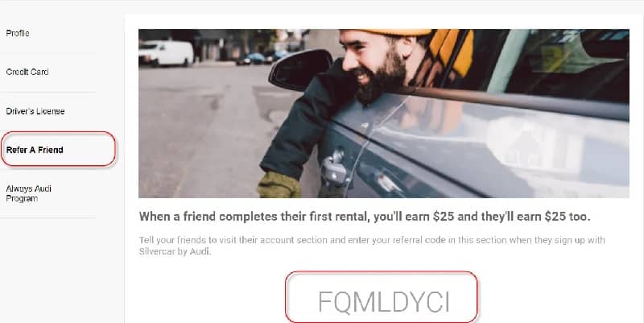Open the Driver's License sidebar item
This screenshot has height=323, width=644.
(x=35, y=111)
